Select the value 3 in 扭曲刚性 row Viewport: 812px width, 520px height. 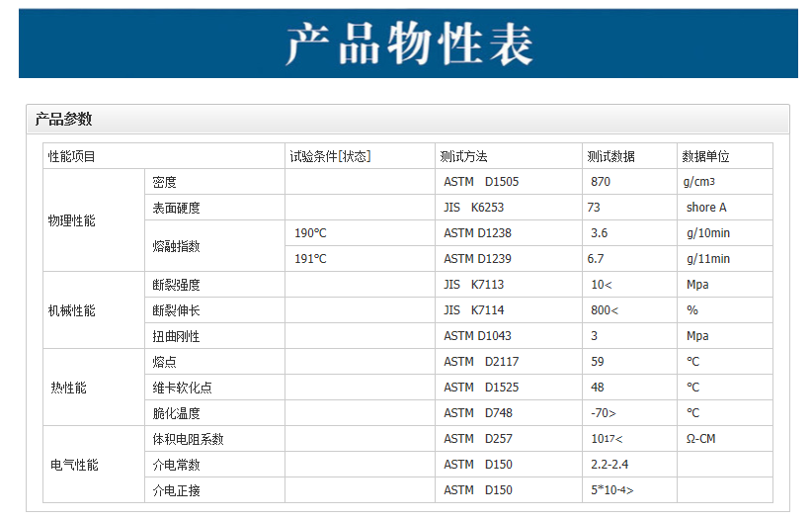click(594, 336)
